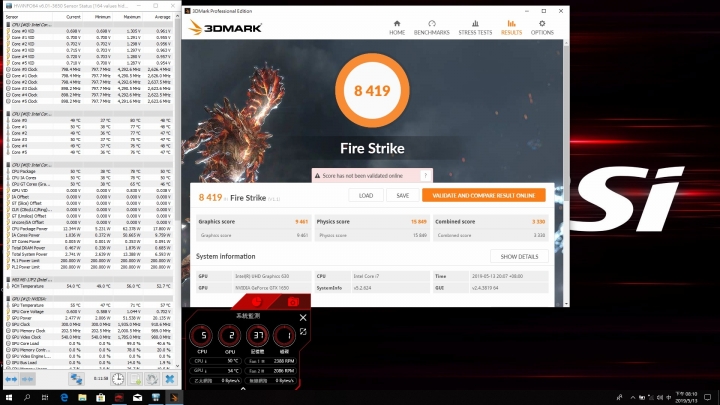720x405 pixels.
Task: Go to STRESS TESTS in 3DMark
Action: click(475, 28)
